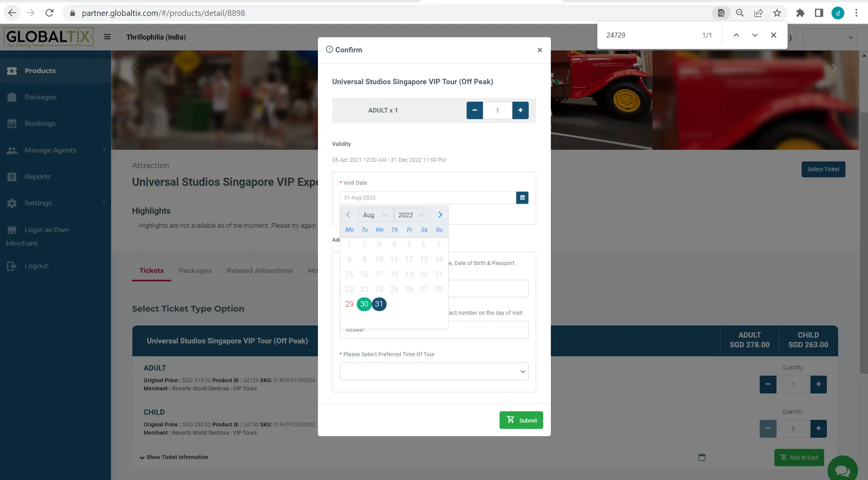Decrease ADULT quantity in Confirm dialog
The image size is (868, 480).
point(474,110)
